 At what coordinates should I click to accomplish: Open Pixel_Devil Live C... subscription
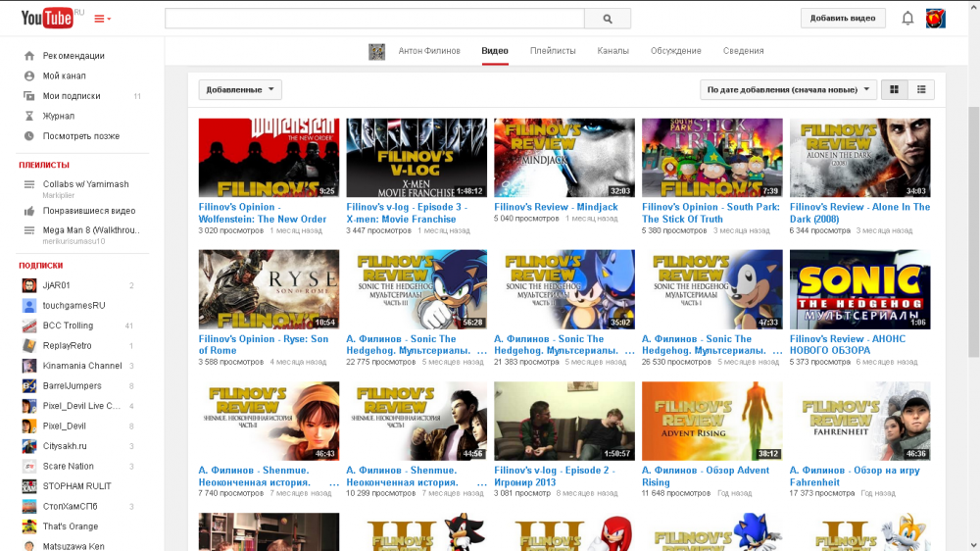pyautogui.click(x=82, y=406)
